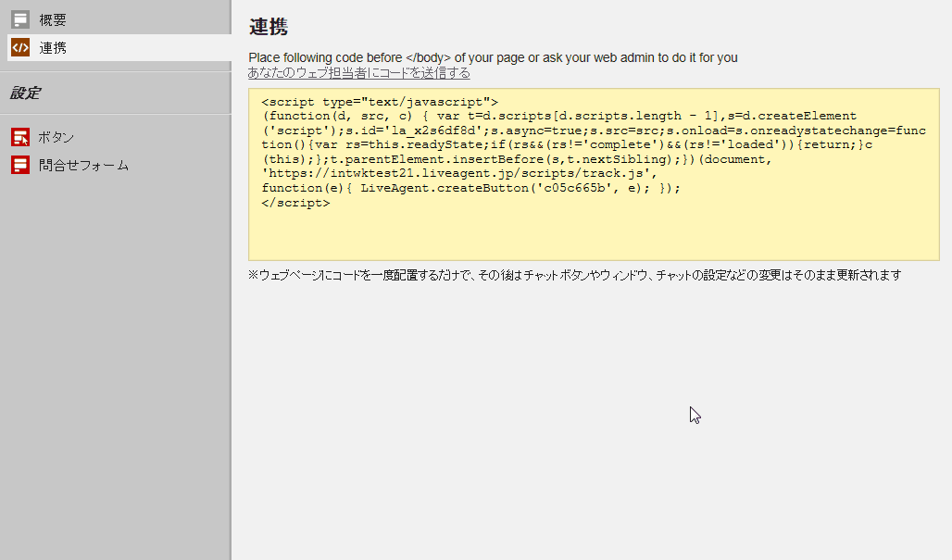Click the 概要 overview icon
This screenshot has height=560, width=952.
click(x=20, y=19)
